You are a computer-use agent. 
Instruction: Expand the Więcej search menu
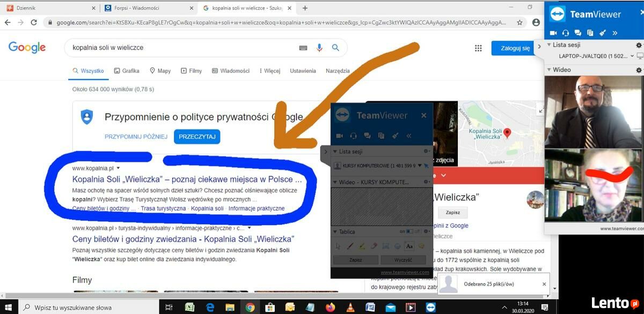[269, 71]
